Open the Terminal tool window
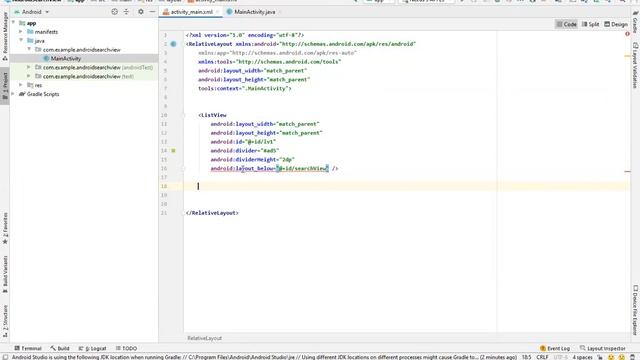 click(x=28, y=349)
